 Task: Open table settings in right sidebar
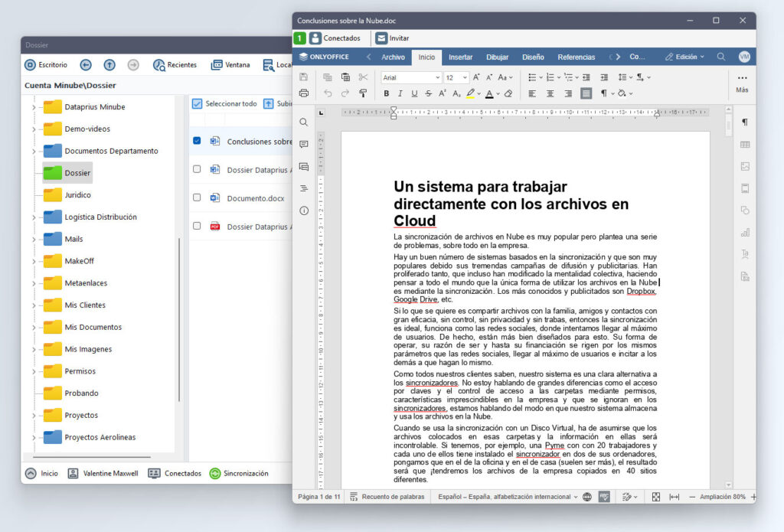click(744, 145)
